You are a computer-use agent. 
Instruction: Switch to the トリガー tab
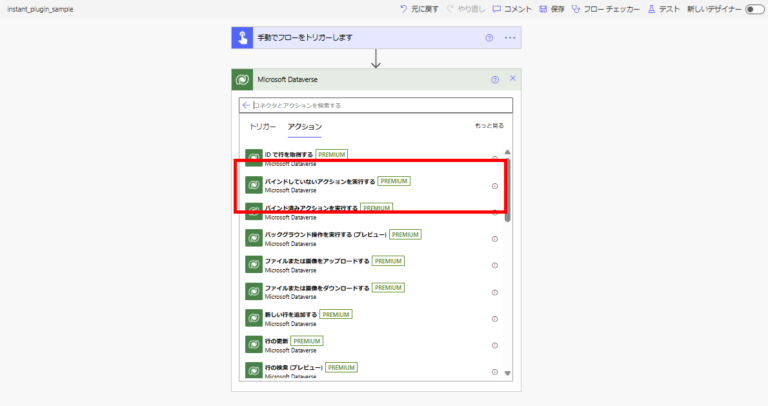(262, 127)
